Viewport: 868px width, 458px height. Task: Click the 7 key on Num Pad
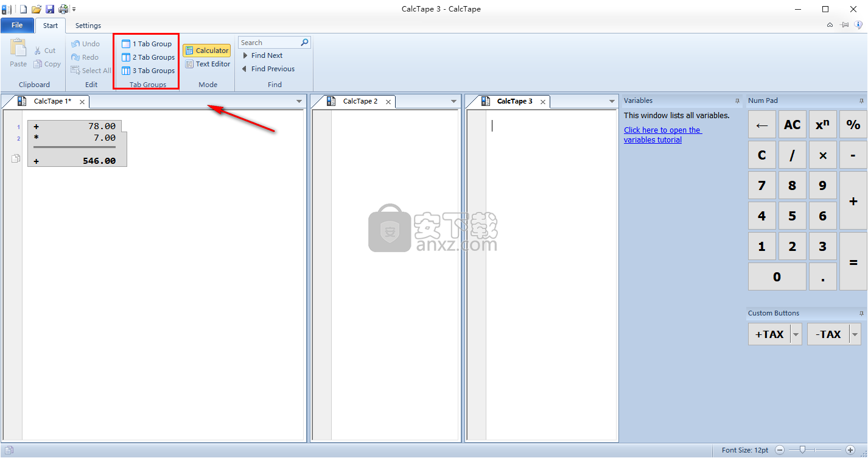pos(761,186)
